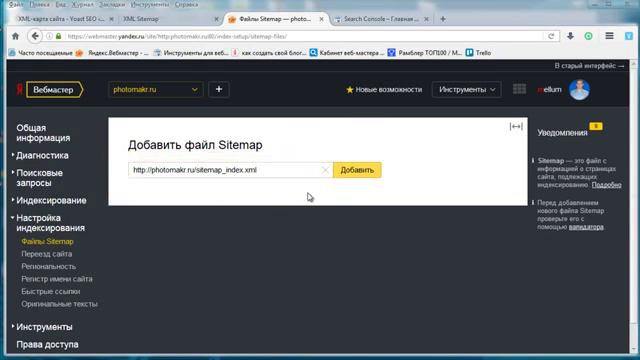
Task: Switch via В старый интерфейс link
Action: (x=589, y=66)
